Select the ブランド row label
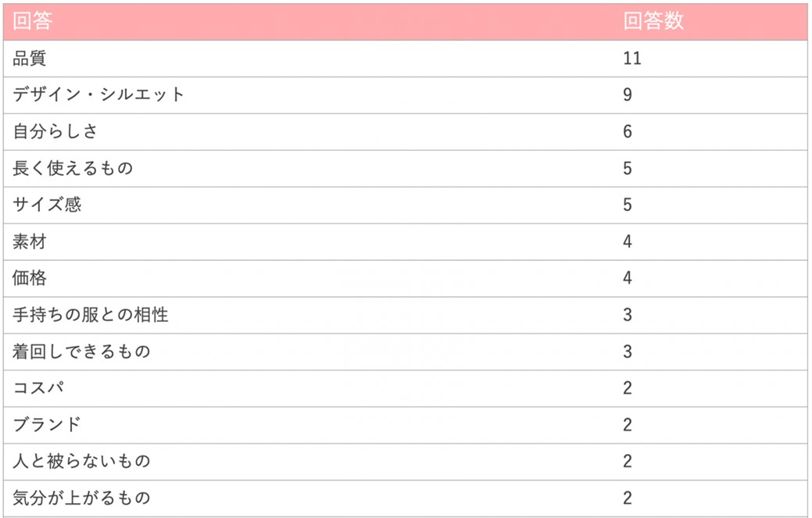 pos(47,426)
